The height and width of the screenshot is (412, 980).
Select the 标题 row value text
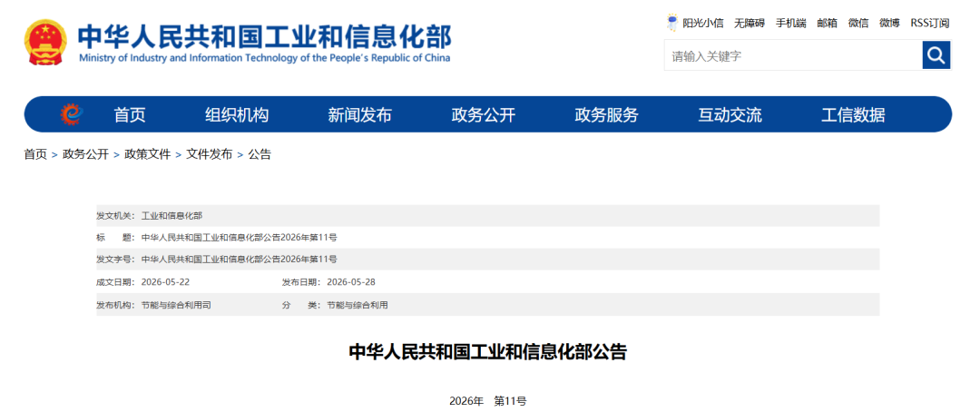(x=240, y=238)
